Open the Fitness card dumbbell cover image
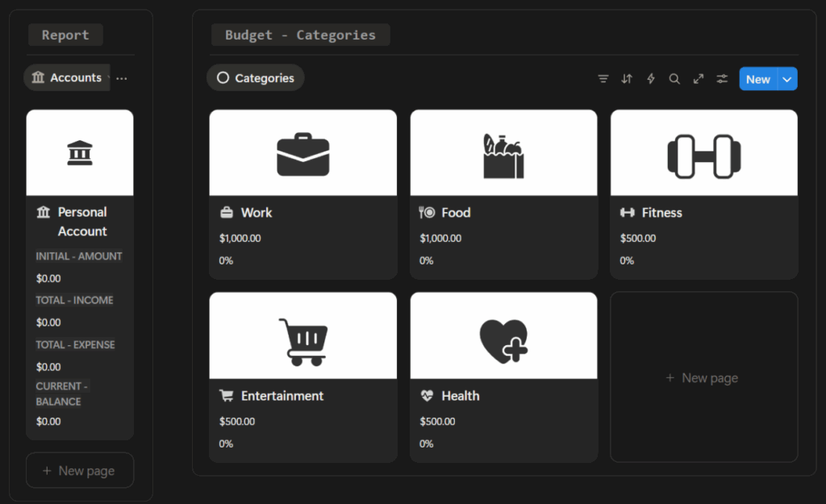The width and height of the screenshot is (826, 504). coord(703,152)
